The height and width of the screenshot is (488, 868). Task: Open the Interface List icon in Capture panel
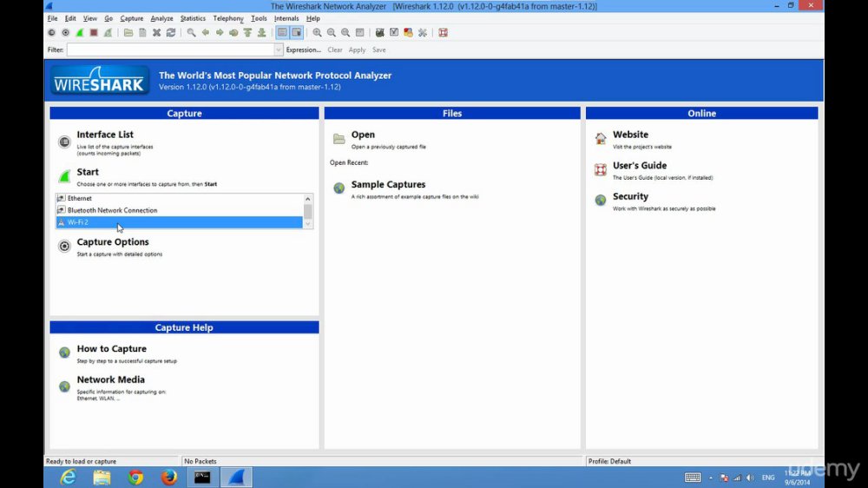tap(64, 142)
